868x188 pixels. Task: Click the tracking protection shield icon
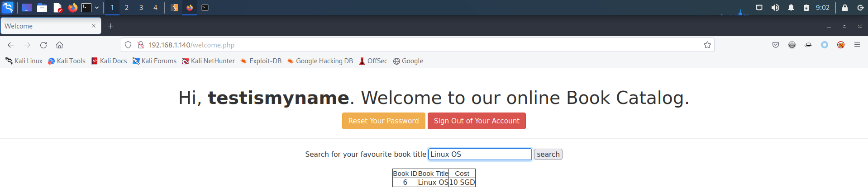(128, 45)
